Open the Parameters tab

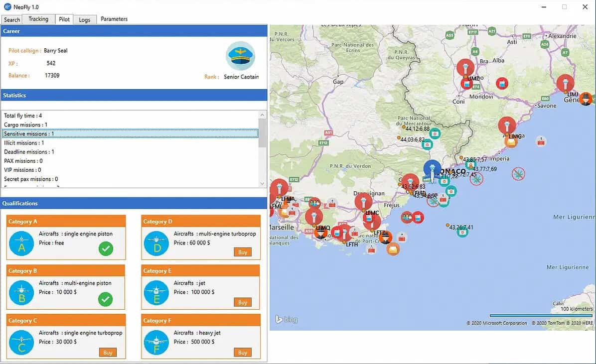click(x=114, y=19)
